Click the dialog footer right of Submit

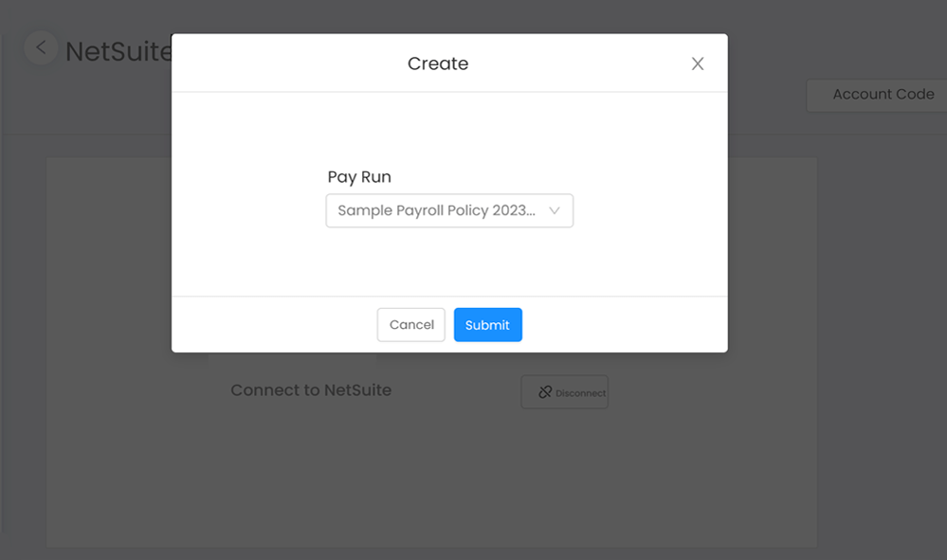pos(625,325)
